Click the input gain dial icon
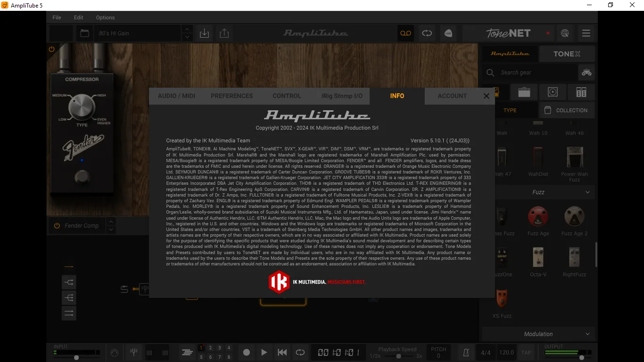644x362 pixels. (114, 353)
